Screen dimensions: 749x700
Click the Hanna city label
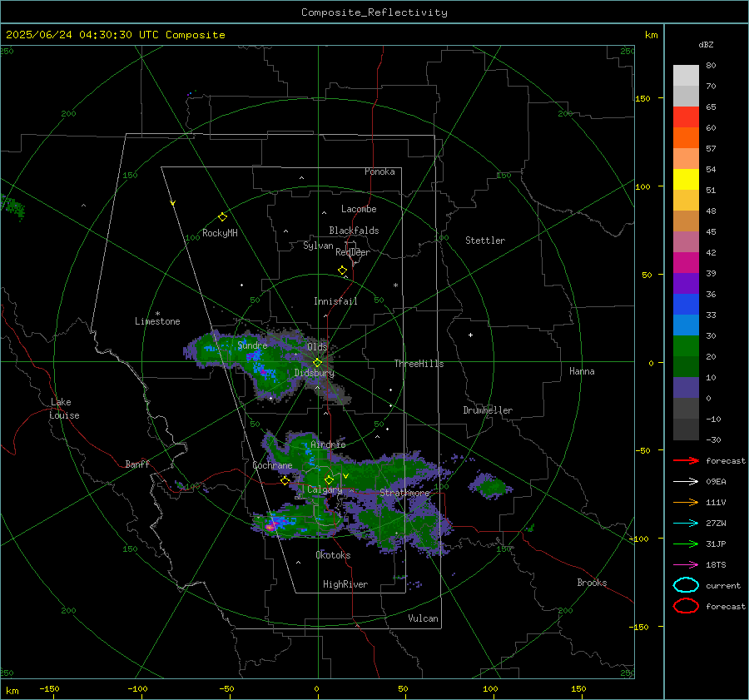[x=582, y=371]
